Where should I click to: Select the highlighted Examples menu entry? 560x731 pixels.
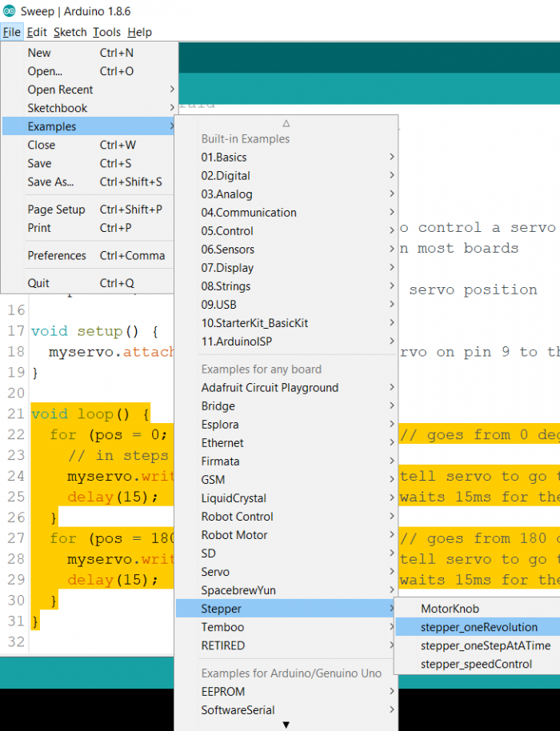[89, 126]
